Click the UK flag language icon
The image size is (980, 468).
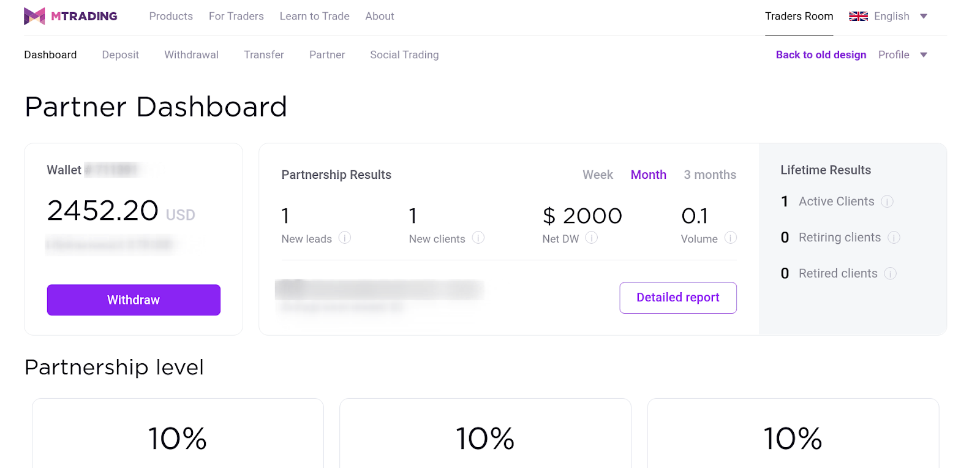click(x=858, y=17)
